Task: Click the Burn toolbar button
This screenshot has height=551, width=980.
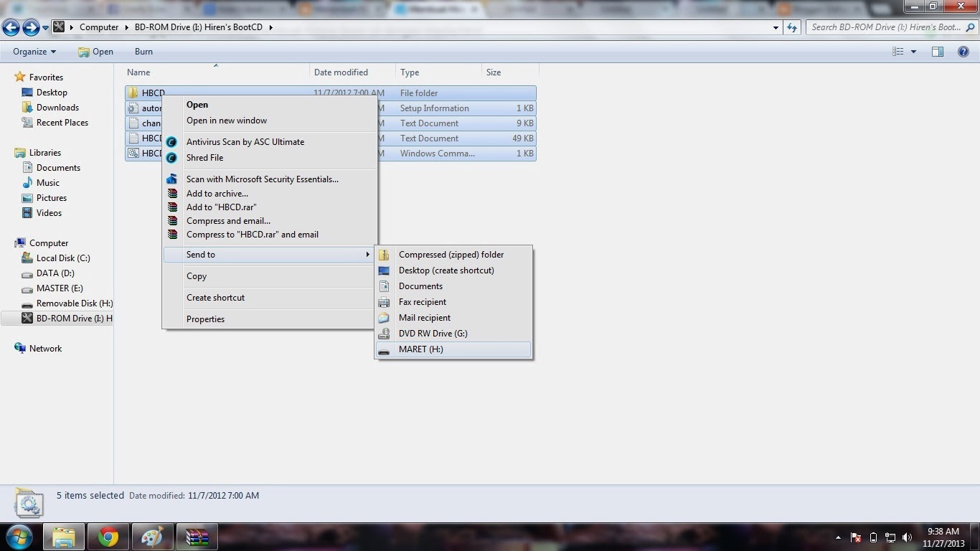Action: [143, 52]
